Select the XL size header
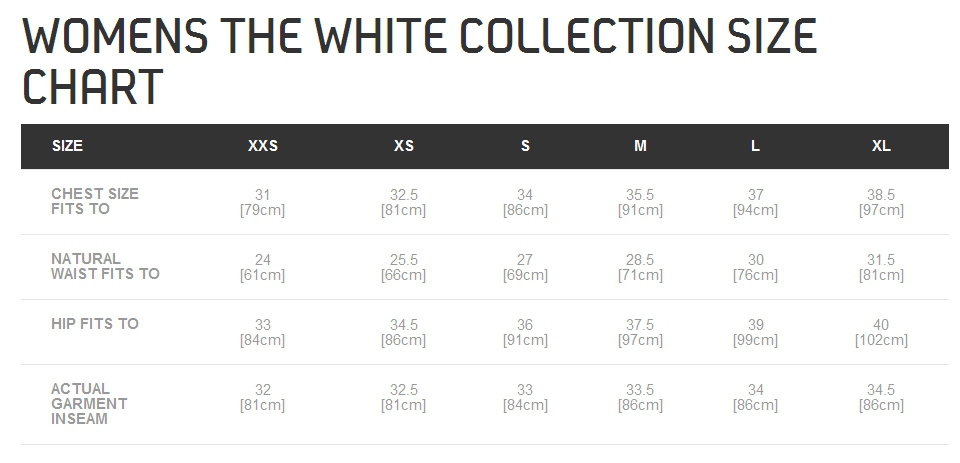Image resolution: width=960 pixels, height=463 pixels. point(881,146)
